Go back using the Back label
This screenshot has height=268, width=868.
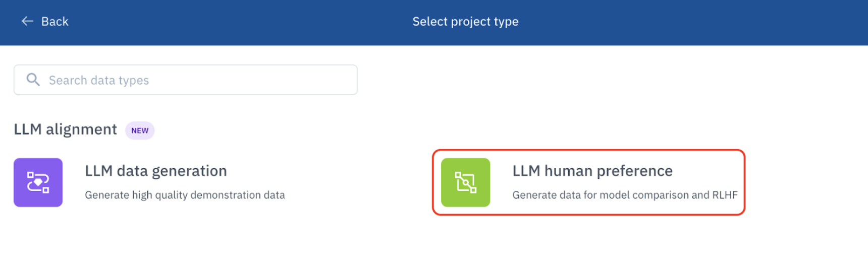[55, 22]
